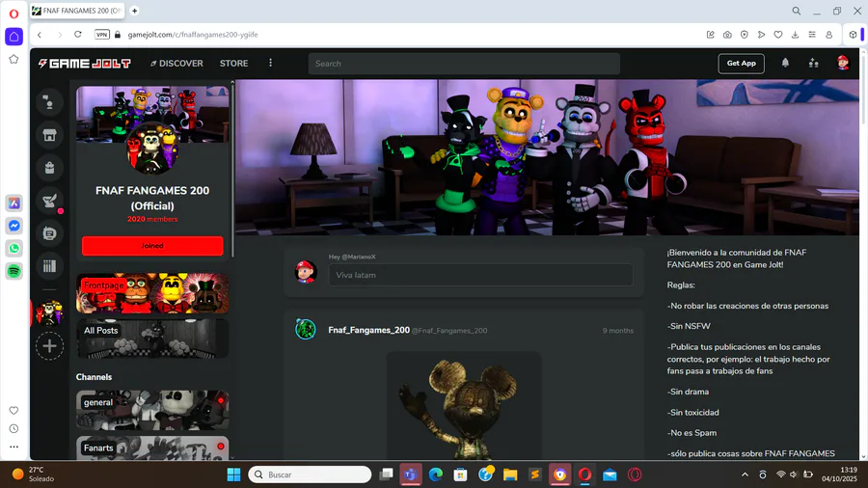
Task: Open Microsoft Edge from taskbar
Action: point(436,474)
